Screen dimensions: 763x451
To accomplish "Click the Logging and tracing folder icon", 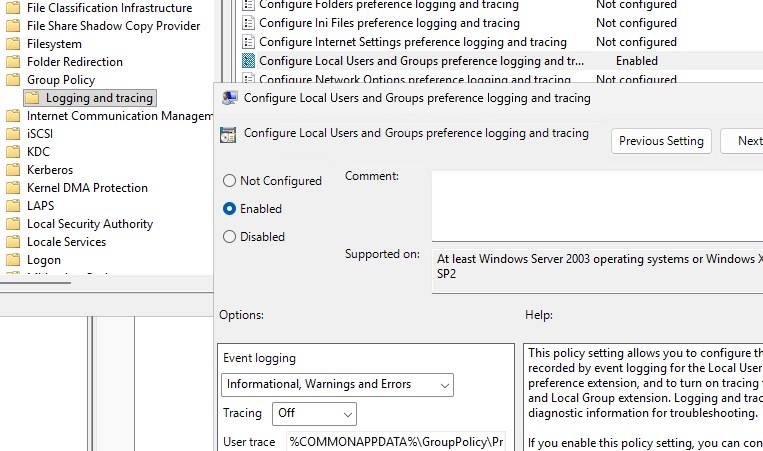I will [32, 98].
